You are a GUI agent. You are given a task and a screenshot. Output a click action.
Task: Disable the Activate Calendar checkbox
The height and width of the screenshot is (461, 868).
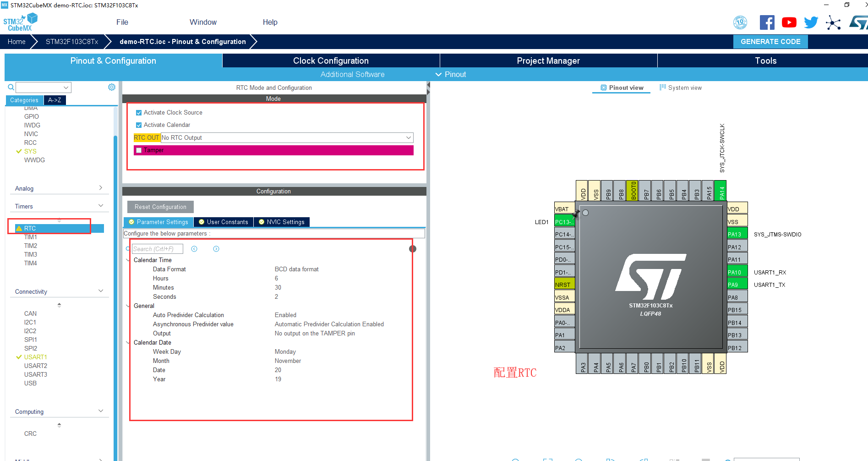[x=139, y=125]
